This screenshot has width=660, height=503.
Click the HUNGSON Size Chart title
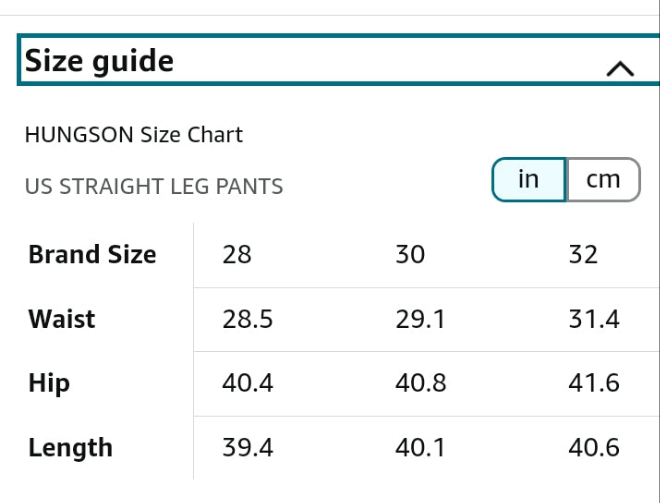coord(134,134)
